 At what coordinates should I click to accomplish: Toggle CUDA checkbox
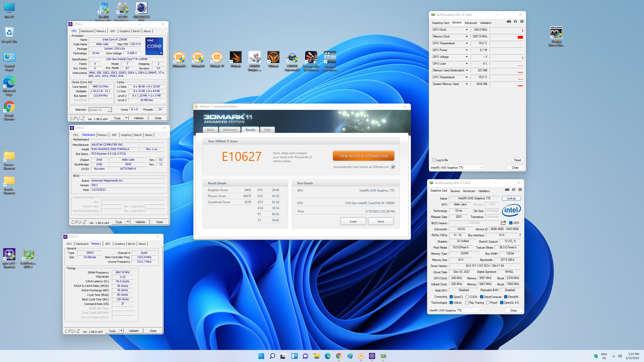[x=467, y=297]
